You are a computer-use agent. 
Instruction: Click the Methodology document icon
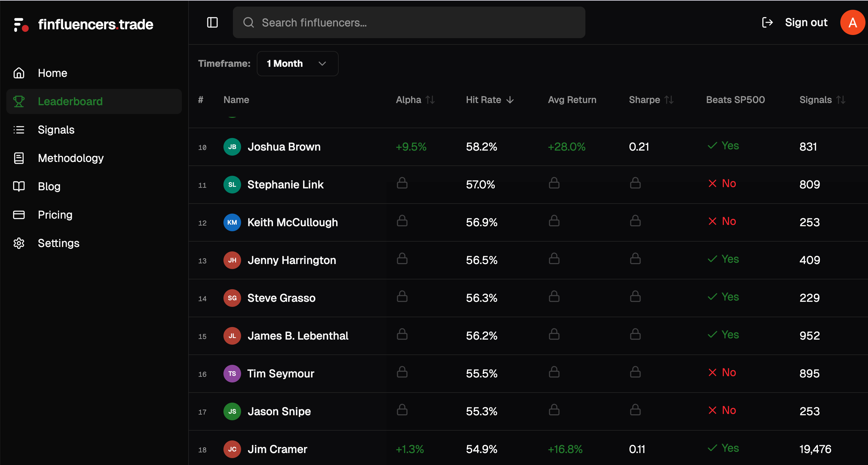click(x=19, y=158)
